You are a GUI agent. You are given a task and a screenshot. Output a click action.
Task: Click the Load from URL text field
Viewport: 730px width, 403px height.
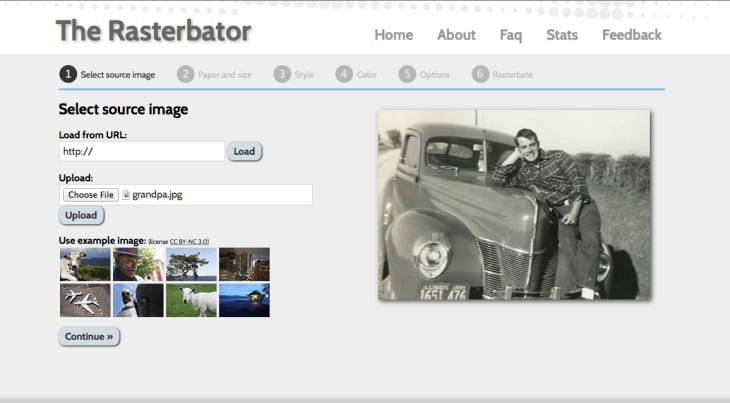tap(142, 152)
